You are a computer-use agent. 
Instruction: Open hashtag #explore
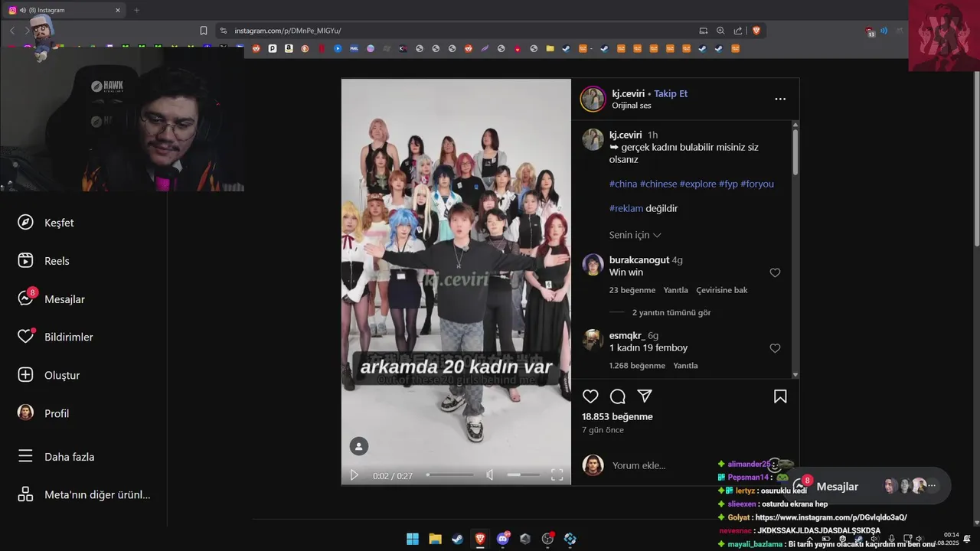click(698, 184)
